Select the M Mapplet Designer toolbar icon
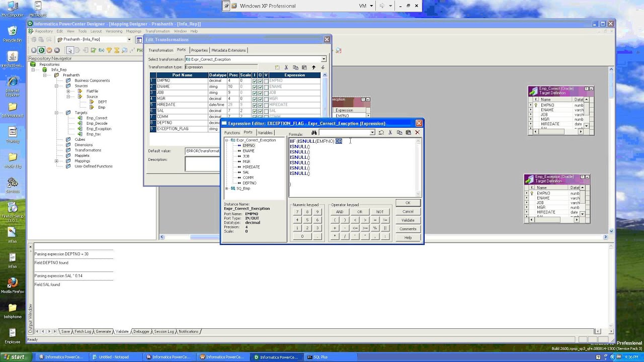Image resolution: width=644 pixels, height=362 pixels. 57,50
